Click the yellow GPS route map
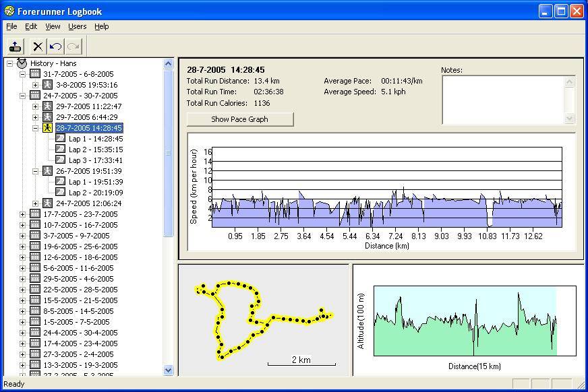This screenshot has height=392, width=588. click(264, 320)
